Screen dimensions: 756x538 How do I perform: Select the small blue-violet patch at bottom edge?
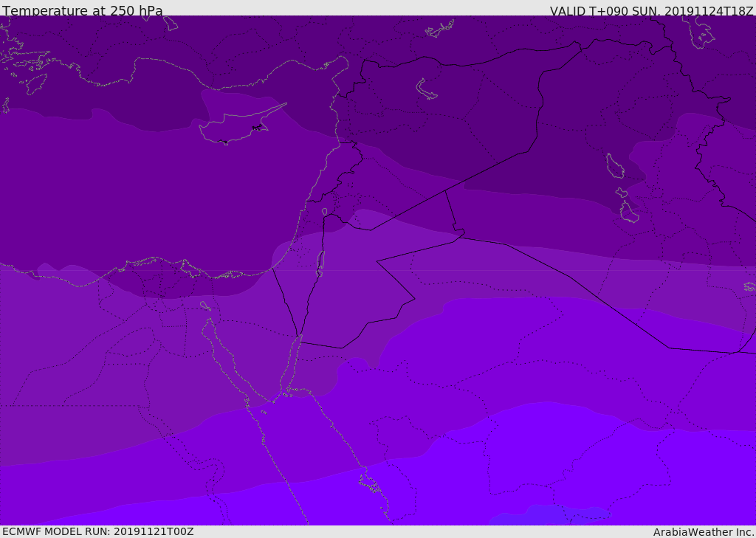click(x=550, y=515)
